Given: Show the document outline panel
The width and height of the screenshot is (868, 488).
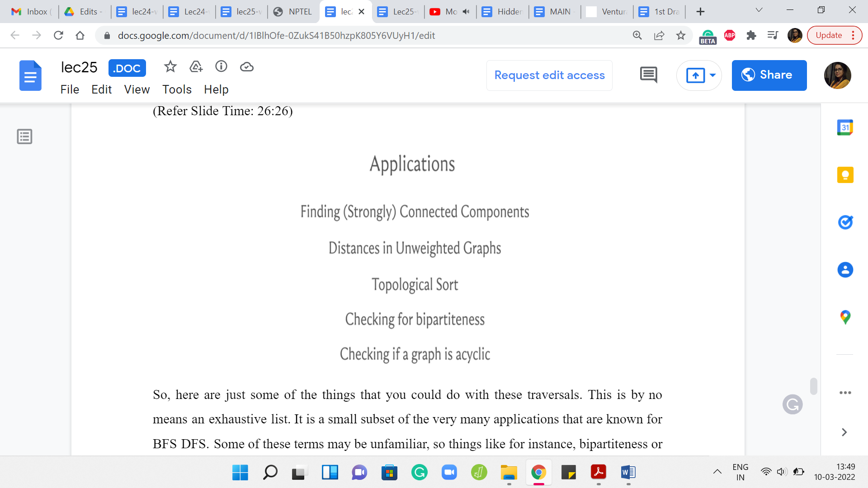Looking at the screenshot, I should (x=24, y=136).
